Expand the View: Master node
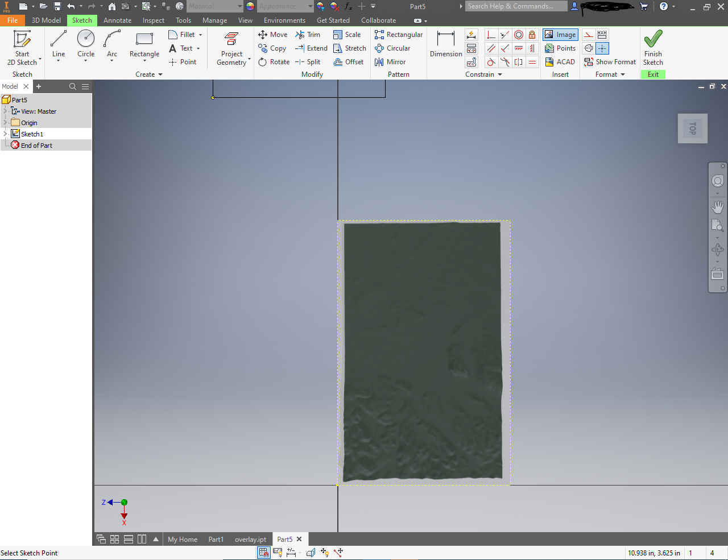The width and height of the screenshot is (728, 560). point(6,111)
